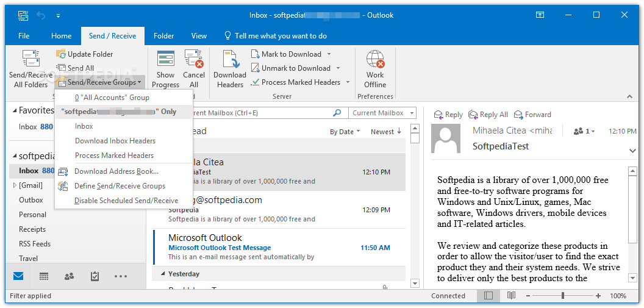This screenshot has height=308, width=644.
Task: Collapse the Favorites section
Action: (x=15, y=110)
